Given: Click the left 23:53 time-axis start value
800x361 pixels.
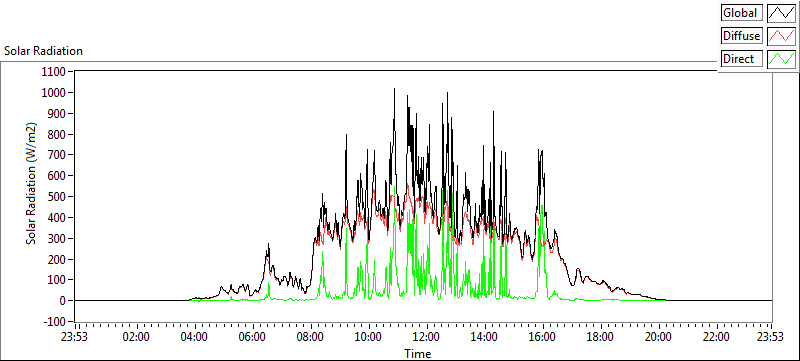Looking at the screenshot, I should [76, 337].
